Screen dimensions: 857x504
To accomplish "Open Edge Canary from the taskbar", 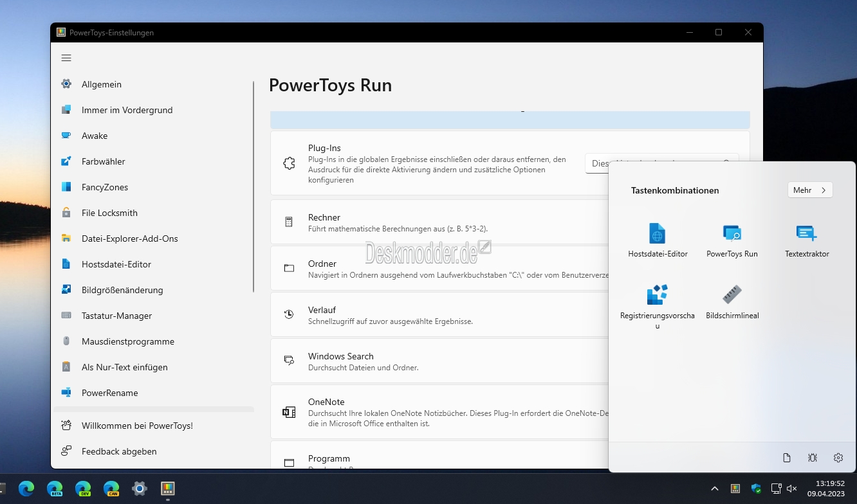I will (x=111, y=488).
